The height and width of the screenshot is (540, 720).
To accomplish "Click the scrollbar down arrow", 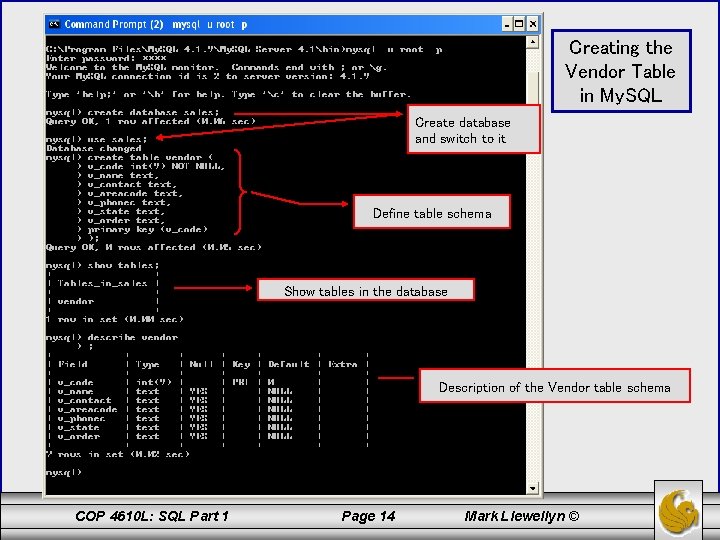I will [532, 488].
